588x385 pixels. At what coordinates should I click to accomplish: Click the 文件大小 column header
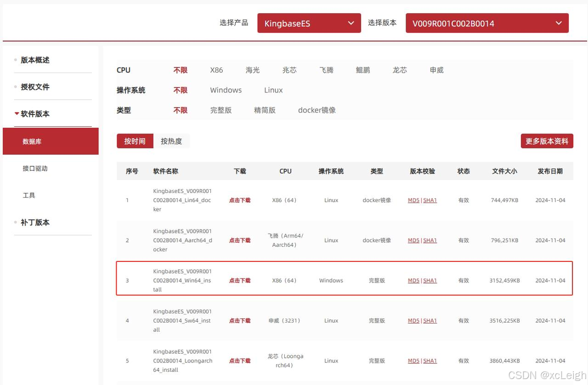pyautogui.click(x=504, y=171)
